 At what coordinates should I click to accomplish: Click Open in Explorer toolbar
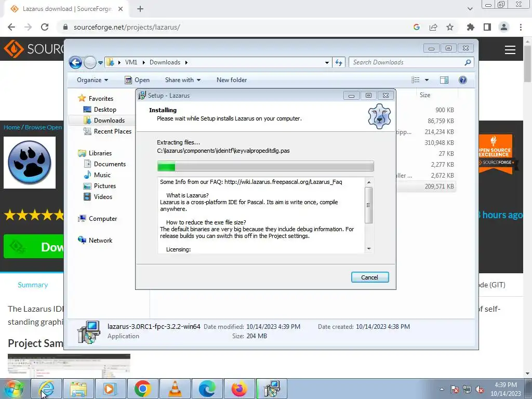(137, 80)
